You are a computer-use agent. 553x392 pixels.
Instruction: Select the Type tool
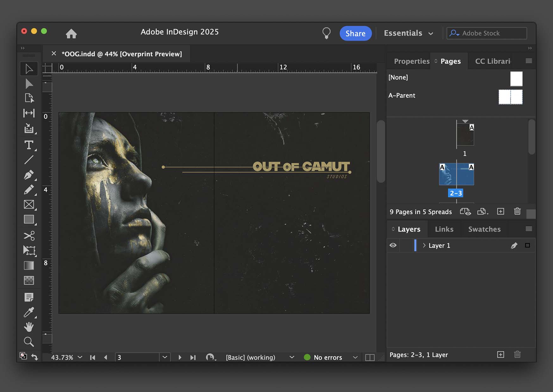coord(29,145)
